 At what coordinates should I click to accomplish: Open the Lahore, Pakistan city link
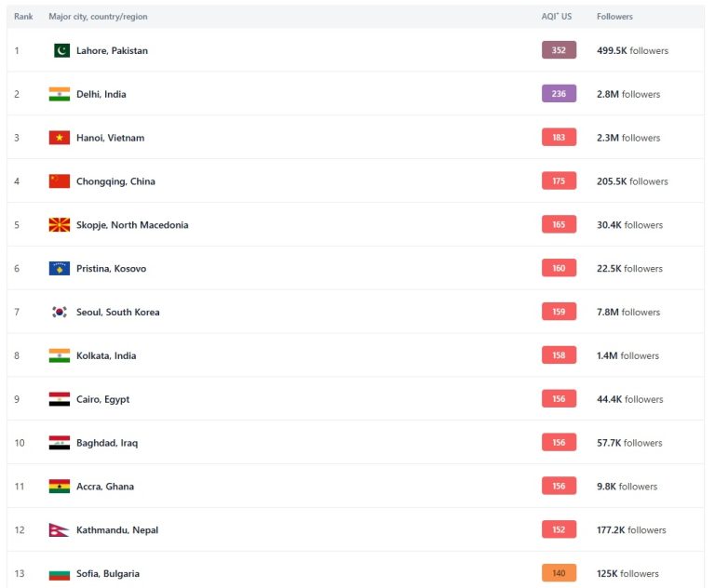pos(112,50)
